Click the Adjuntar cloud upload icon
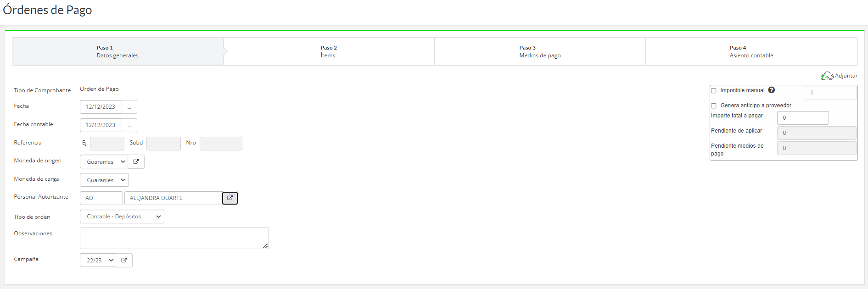The image size is (868, 289). [827, 76]
